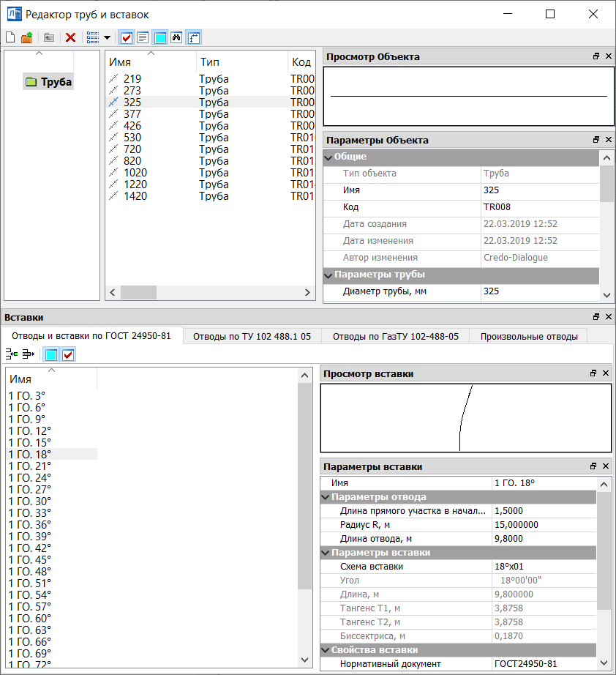Close the Просмотр Объекта panel
This screenshot has width=616, height=675.
[x=609, y=56]
